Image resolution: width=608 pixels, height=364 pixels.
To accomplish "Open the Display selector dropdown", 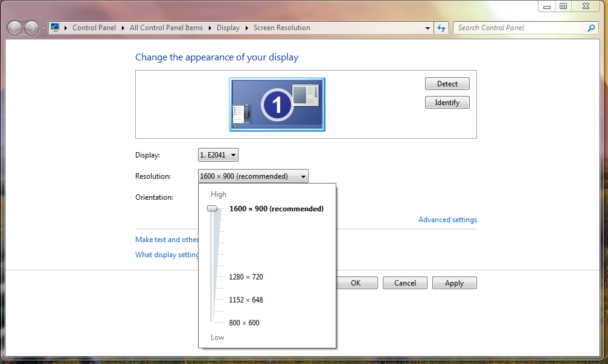I will click(x=218, y=155).
